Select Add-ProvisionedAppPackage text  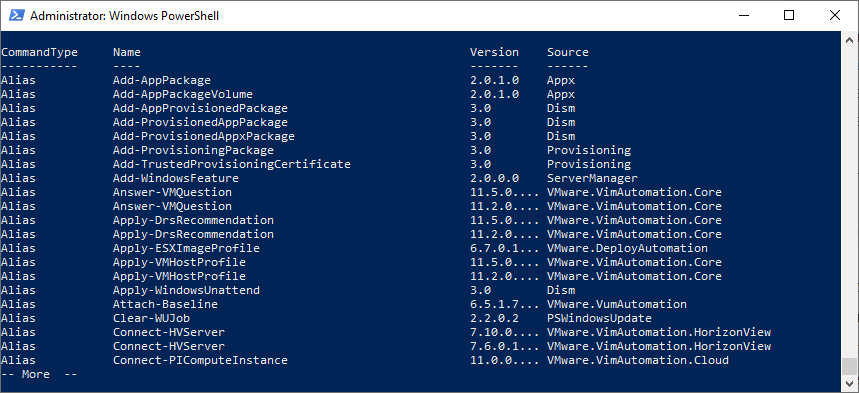200,122
